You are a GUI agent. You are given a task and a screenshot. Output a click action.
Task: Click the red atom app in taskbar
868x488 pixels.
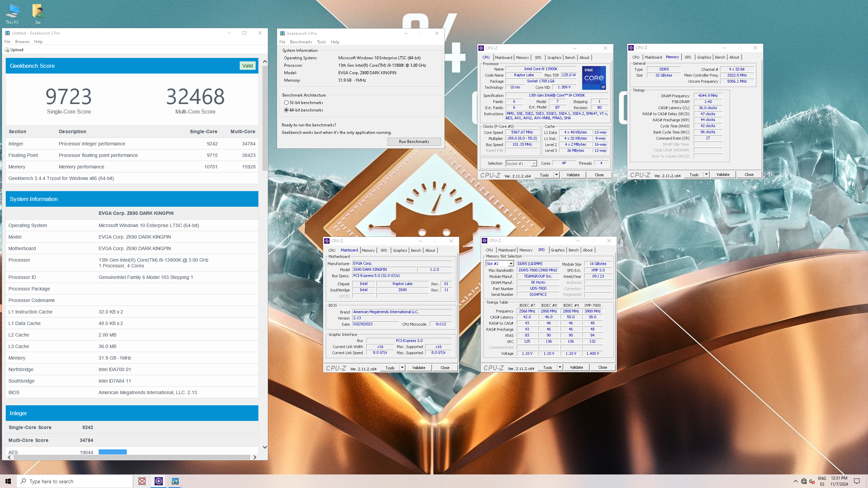pos(142,481)
